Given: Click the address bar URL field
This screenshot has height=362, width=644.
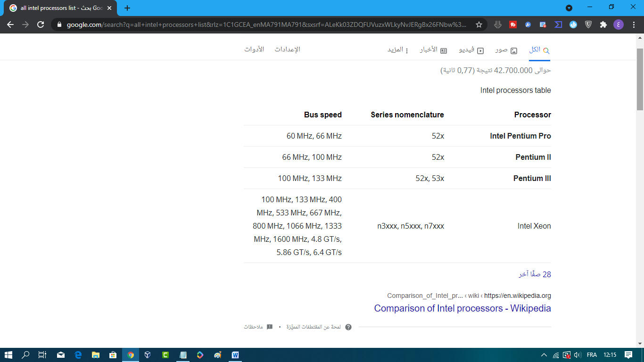Looking at the screenshot, I should pos(266,25).
